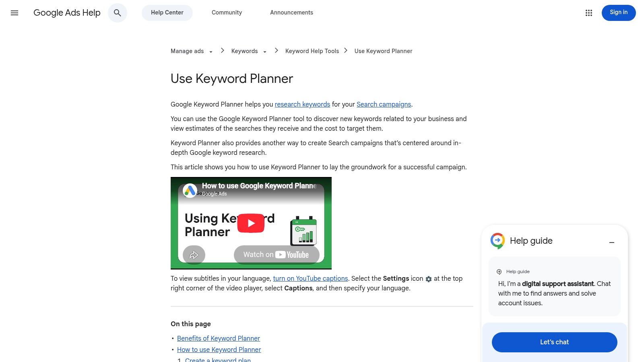
Task: Minimize the Help guide panel
Action: [612, 243]
